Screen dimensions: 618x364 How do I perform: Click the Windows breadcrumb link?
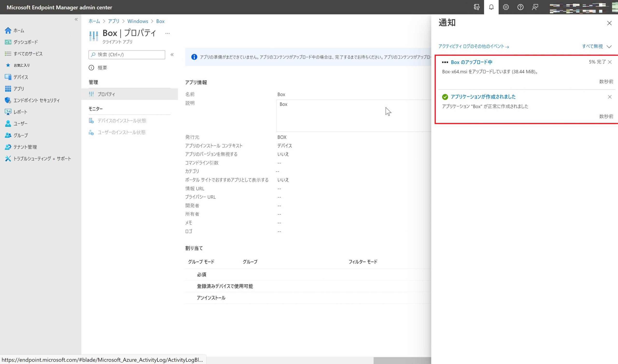click(137, 21)
